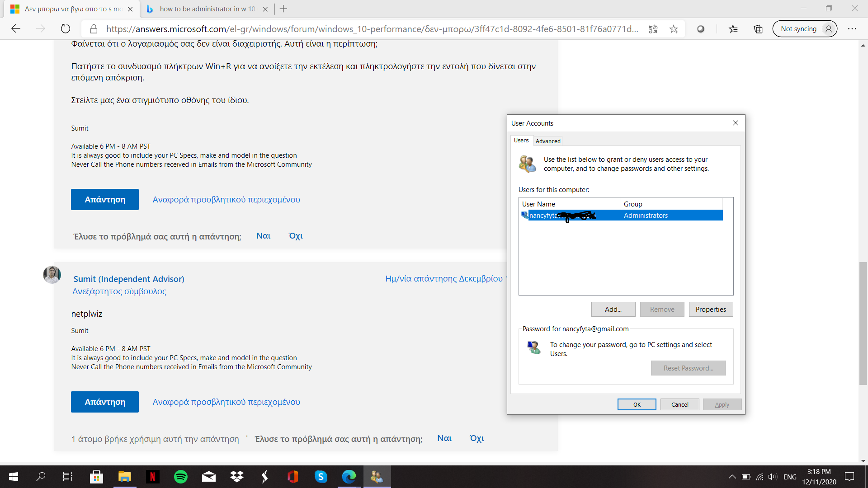Open Microsoft Office from taskbar
This screenshot has height=488, width=868.
[292, 477]
